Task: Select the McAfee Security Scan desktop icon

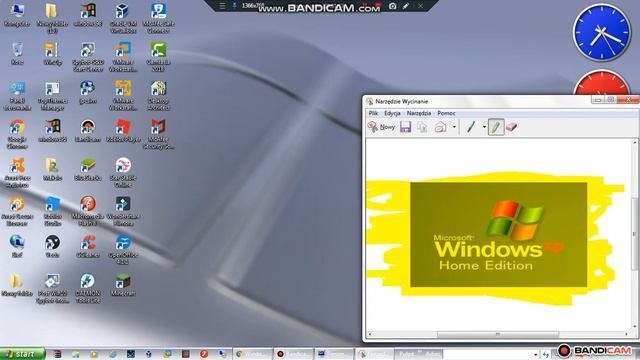Action: click(158, 133)
